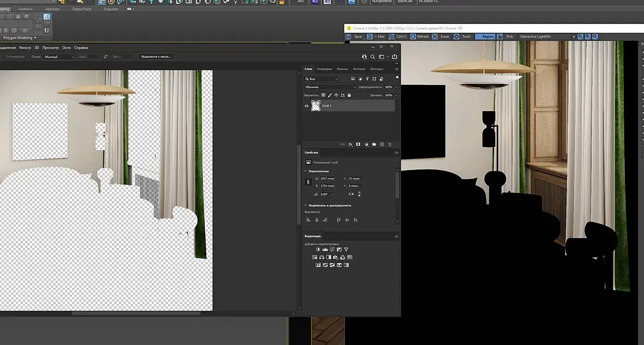Flip layer vertically
This screenshot has height=345, width=644.
click(359, 194)
